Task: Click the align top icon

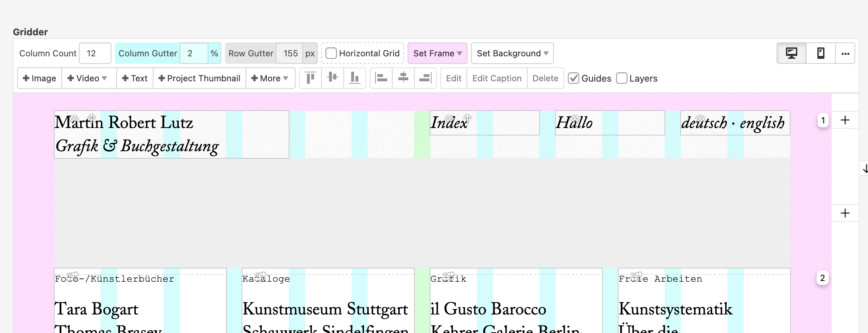Action: [x=311, y=78]
